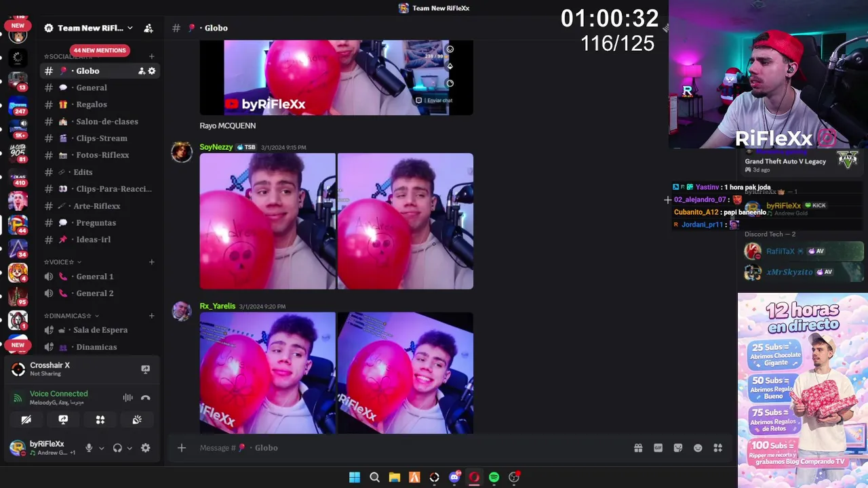
Task: Open the gift Nitro icon in message bar
Action: pos(638,448)
